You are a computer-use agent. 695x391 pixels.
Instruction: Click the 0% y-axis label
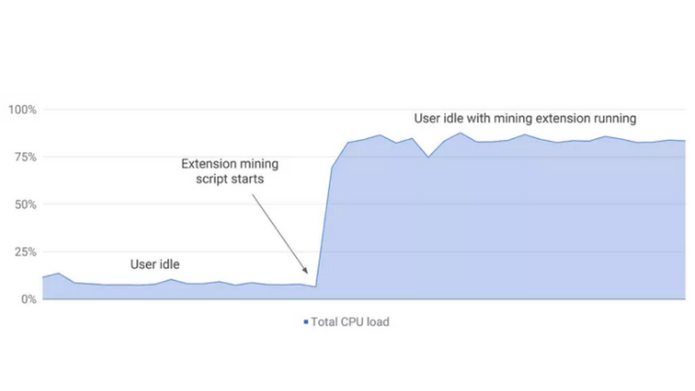click(29, 299)
